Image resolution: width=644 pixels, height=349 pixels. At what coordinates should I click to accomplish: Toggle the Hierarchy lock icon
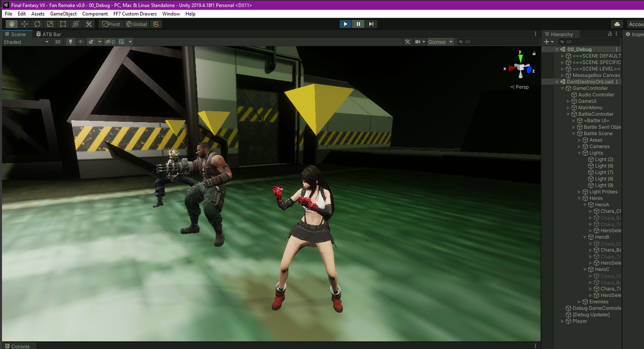610,34
